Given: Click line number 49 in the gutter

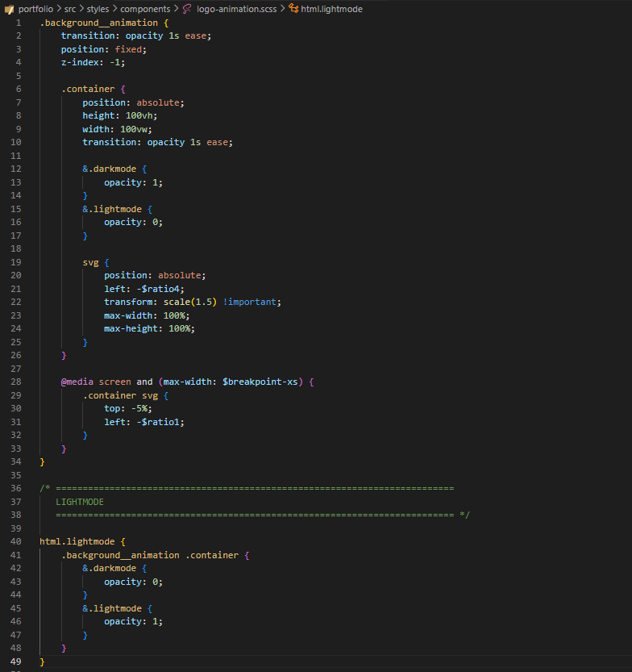Looking at the screenshot, I should 16,662.
